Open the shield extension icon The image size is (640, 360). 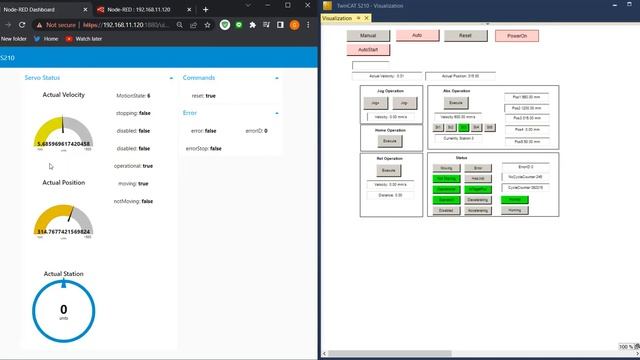(224, 25)
